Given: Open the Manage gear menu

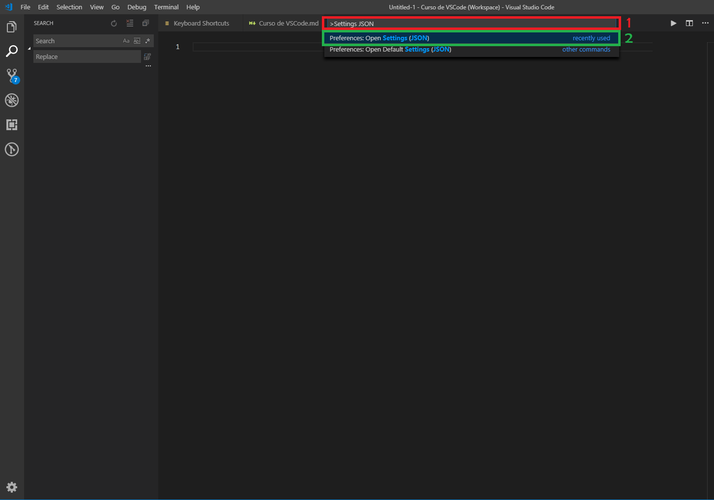Looking at the screenshot, I should click(x=12, y=487).
